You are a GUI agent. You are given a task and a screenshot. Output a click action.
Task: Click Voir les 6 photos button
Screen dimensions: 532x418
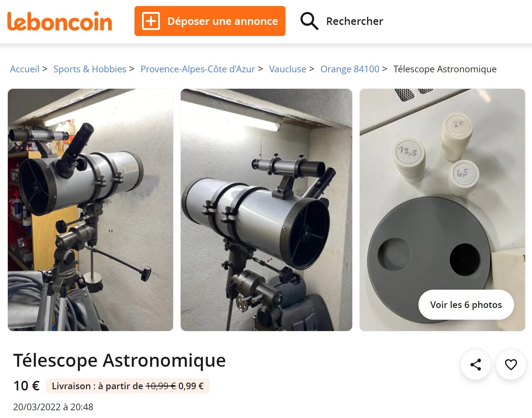[466, 305]
